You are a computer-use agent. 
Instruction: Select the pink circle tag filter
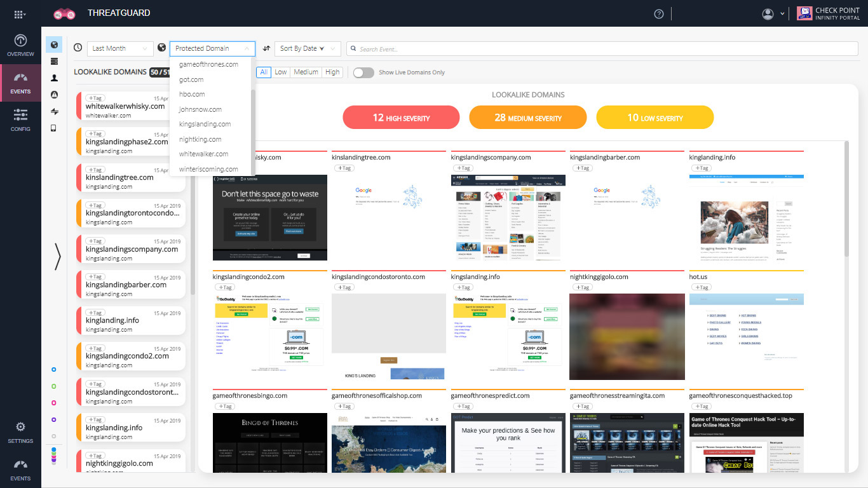(x=54, y=403)
